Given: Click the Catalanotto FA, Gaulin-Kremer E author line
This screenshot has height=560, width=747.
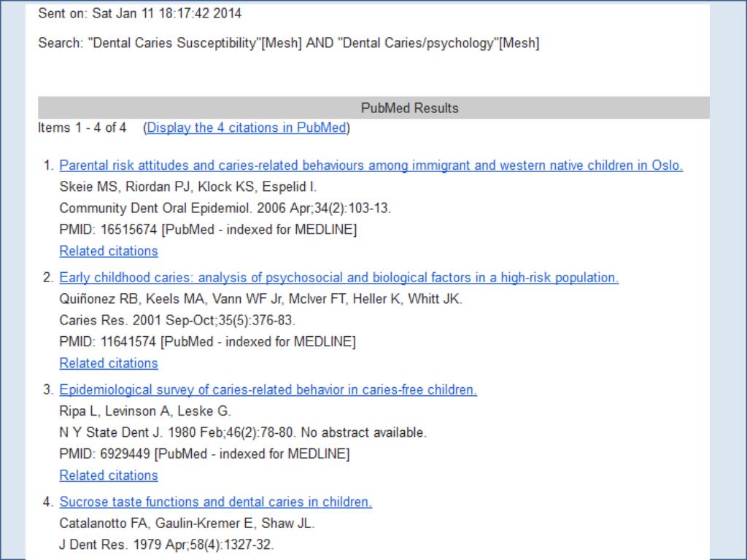Looking at the screenshot, I should click(187, 524).
